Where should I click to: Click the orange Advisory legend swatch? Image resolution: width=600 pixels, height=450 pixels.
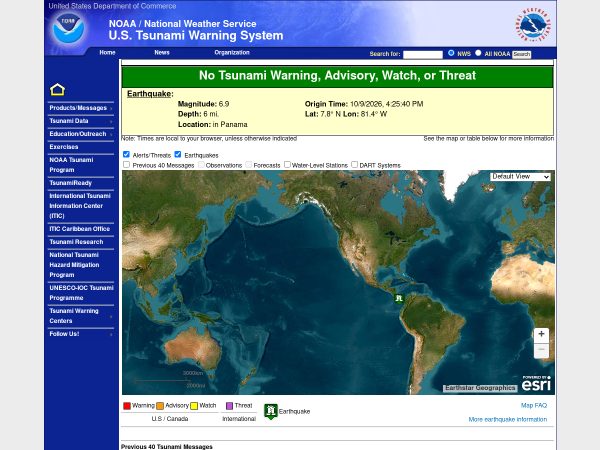pyautogui.click(x=160, y=406)
